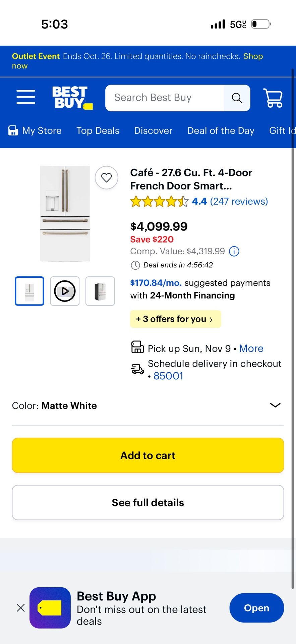View the open-door refrigerator thumbnail
The image size is (296, 644).
100,291
